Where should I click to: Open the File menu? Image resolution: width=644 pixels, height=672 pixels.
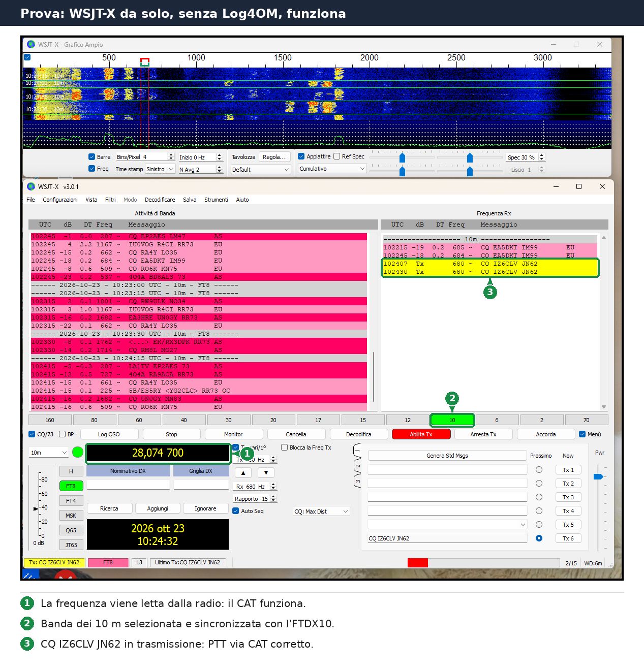pos(30,200)
